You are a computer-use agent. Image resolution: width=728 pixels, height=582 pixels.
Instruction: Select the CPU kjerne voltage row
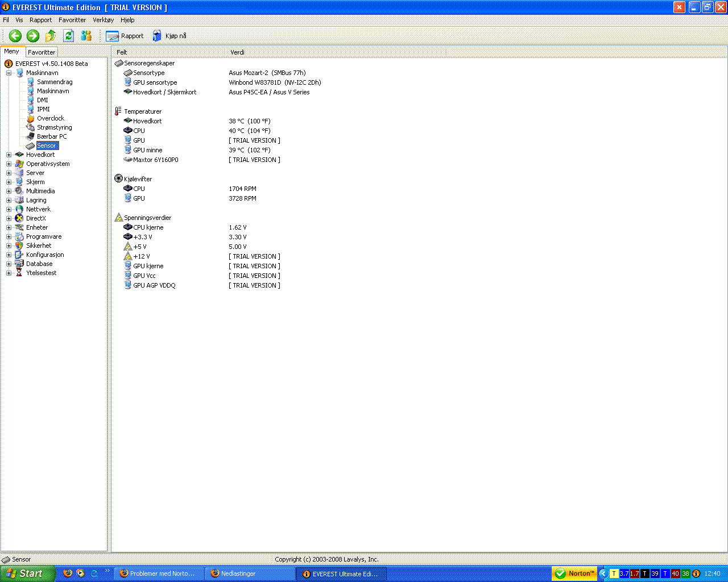185,227
